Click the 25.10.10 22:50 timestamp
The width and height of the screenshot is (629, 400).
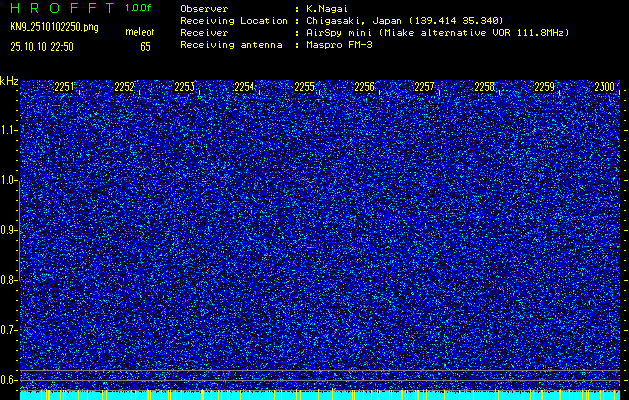click(43, 46)
